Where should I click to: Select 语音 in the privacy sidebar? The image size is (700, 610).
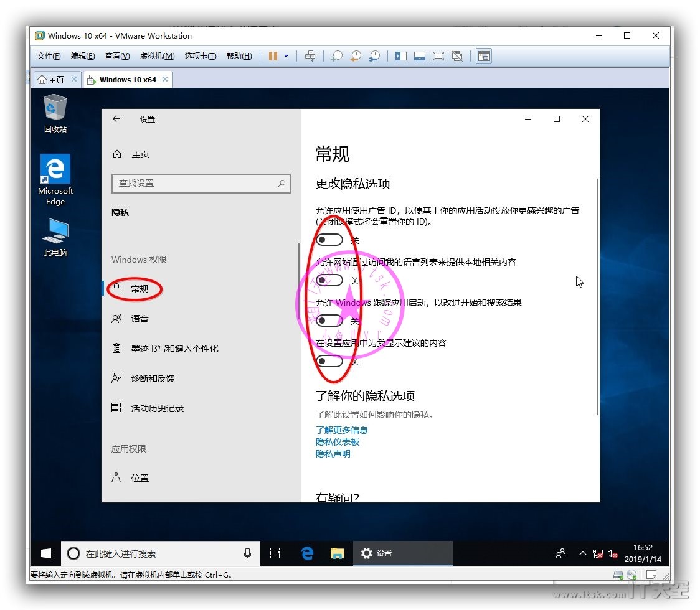[x=200, y=319]
